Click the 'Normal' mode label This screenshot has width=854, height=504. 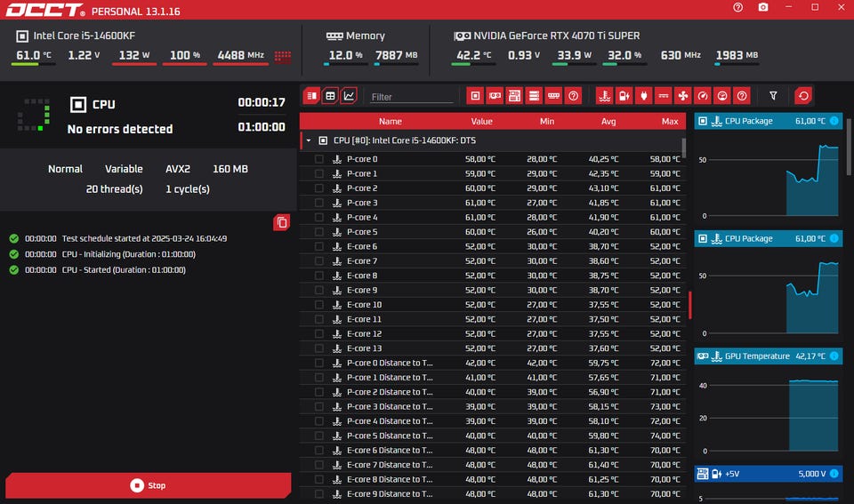click(65, 169)
